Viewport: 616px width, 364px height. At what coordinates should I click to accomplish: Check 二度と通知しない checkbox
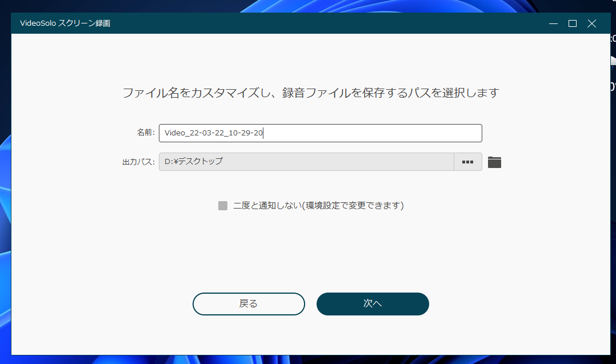223,206
